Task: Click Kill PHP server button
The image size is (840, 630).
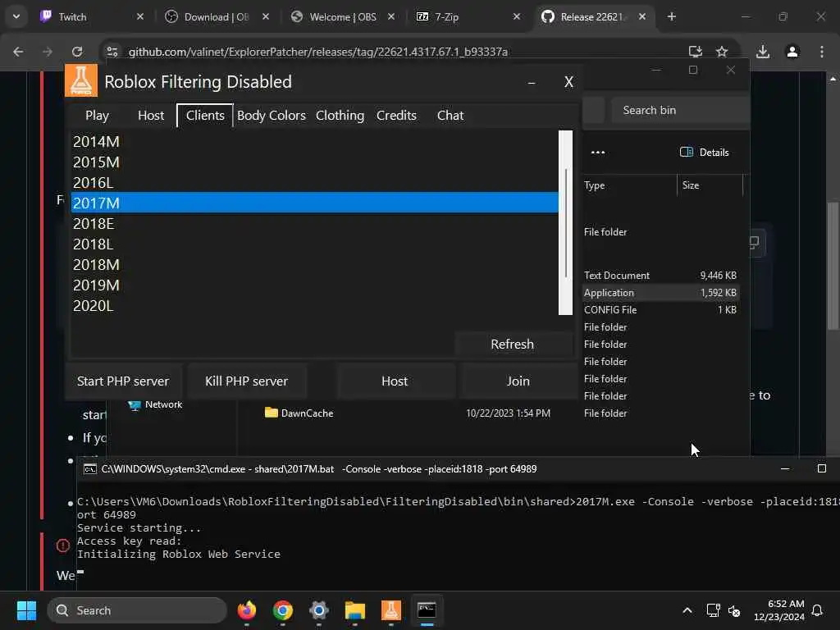Action: point(246,381)
